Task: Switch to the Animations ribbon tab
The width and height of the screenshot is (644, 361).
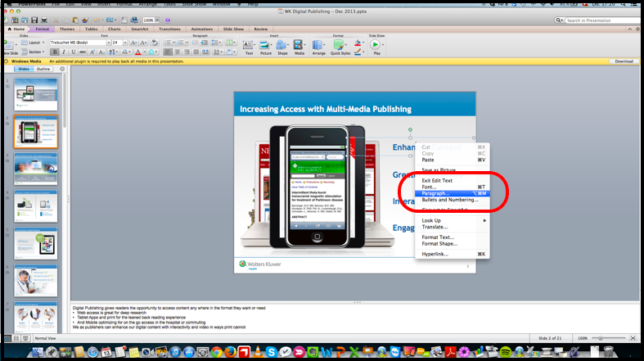Action: [201, 29]
